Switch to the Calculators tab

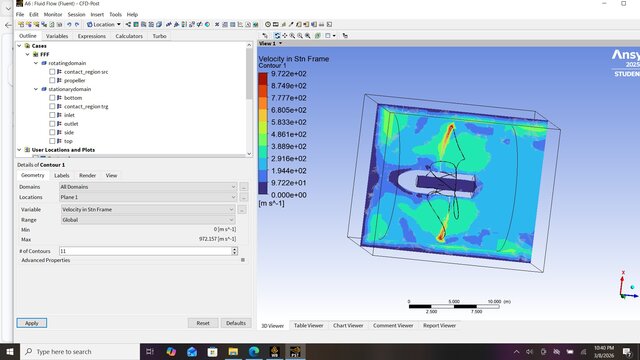[x=129, y=36]
